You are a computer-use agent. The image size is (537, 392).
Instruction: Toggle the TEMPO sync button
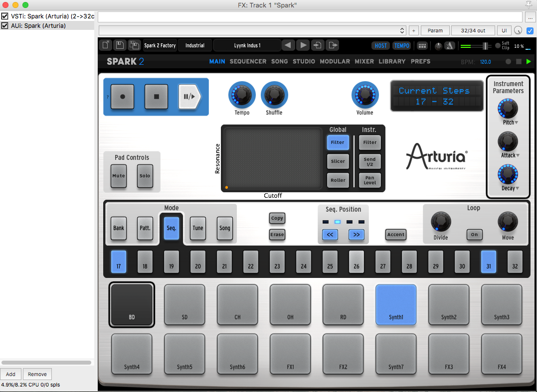pos(402,45)
